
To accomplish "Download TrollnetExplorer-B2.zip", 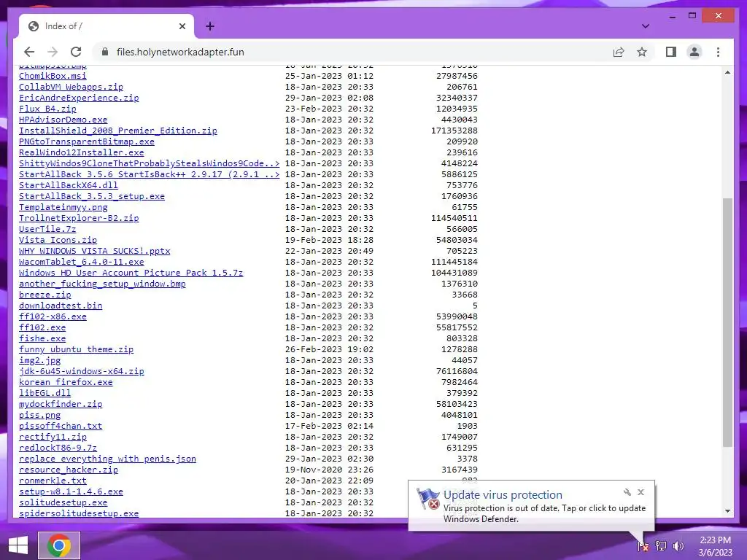I will 79,218.
